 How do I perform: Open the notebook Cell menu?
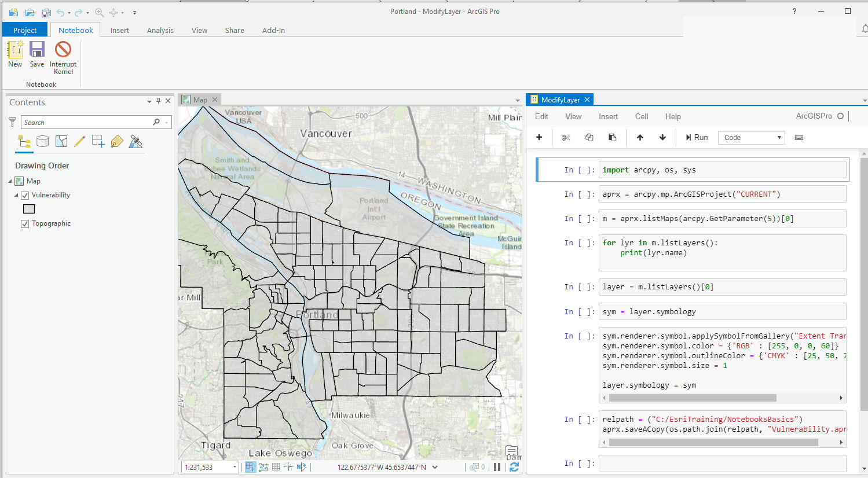[x=641, y=116]
